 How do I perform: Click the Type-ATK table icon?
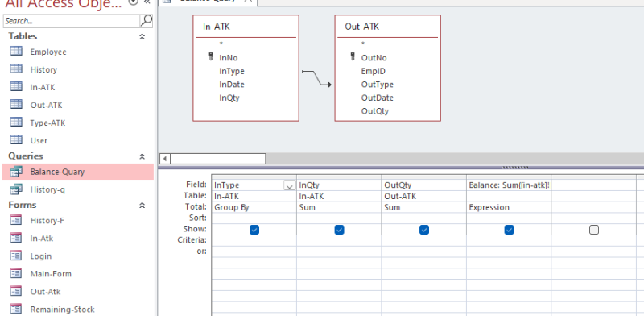coord(16,123)
